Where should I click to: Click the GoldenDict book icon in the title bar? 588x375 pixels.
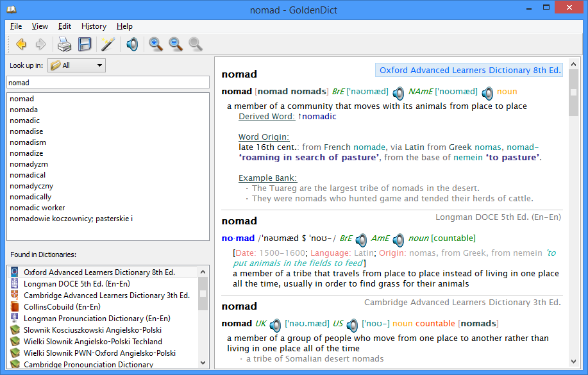click(x=12, y=10)
